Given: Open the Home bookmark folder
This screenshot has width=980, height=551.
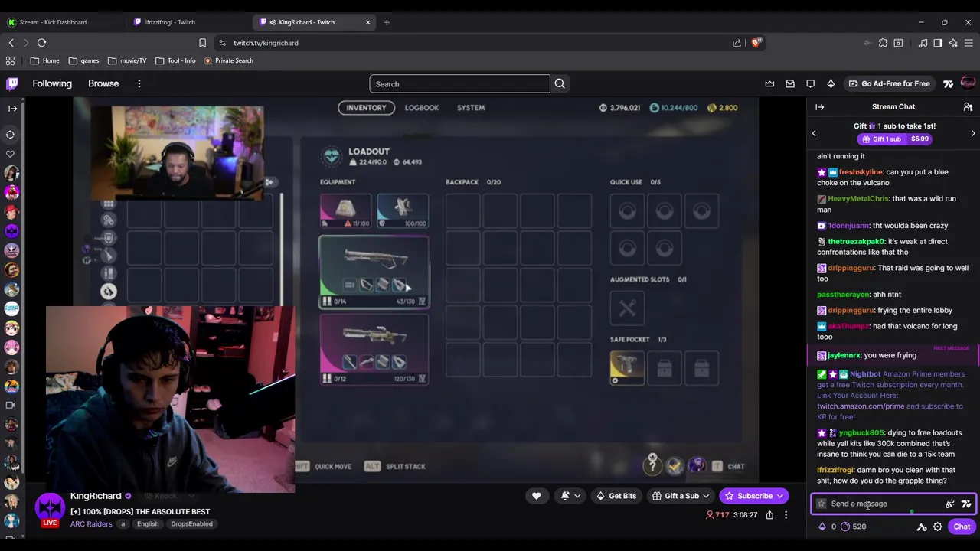Looking at the screenshot, I should point(44,60).
